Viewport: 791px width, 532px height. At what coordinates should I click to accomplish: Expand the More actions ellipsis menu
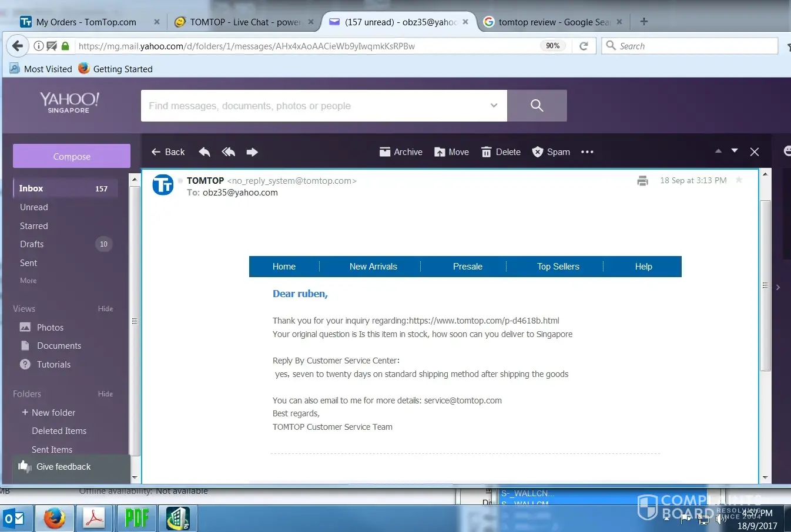[587, 152]
